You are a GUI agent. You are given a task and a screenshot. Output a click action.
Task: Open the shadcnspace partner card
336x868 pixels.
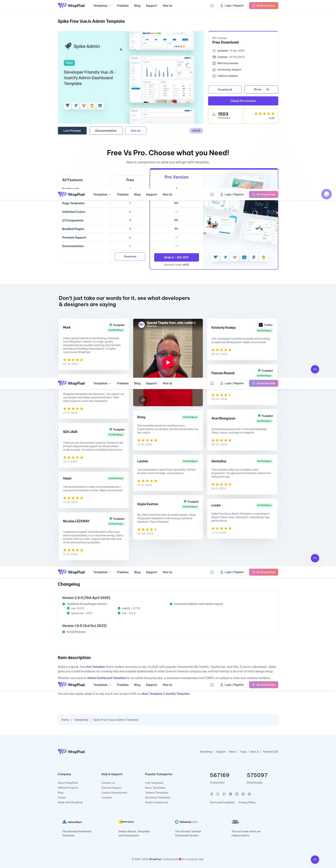pyautogui.click(x=140, y=828)
